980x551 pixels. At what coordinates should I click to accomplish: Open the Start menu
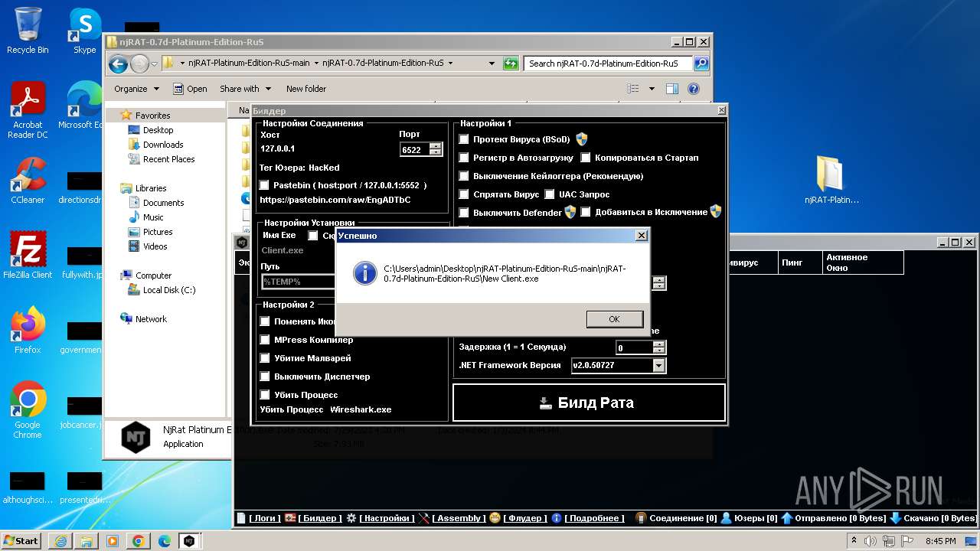(21, 541)
